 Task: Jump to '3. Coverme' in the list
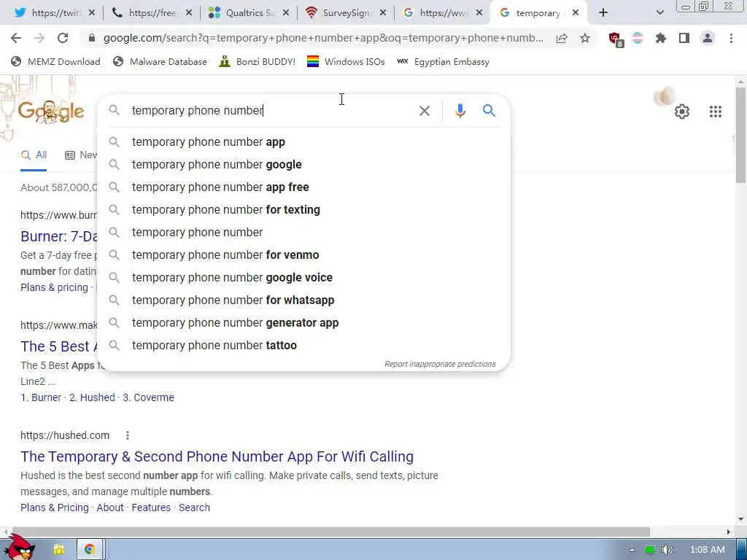148,397
